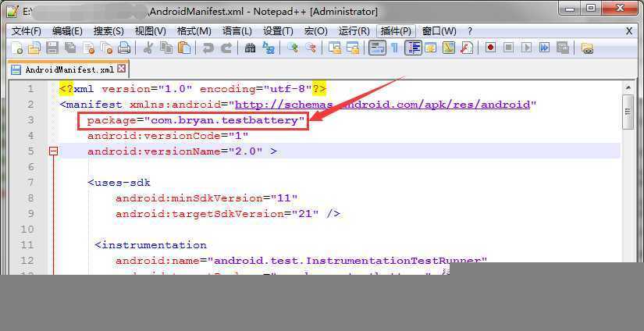Click the <instrumentation tag text
Screen dimensions: 644x331
click(x=151, y=245)
